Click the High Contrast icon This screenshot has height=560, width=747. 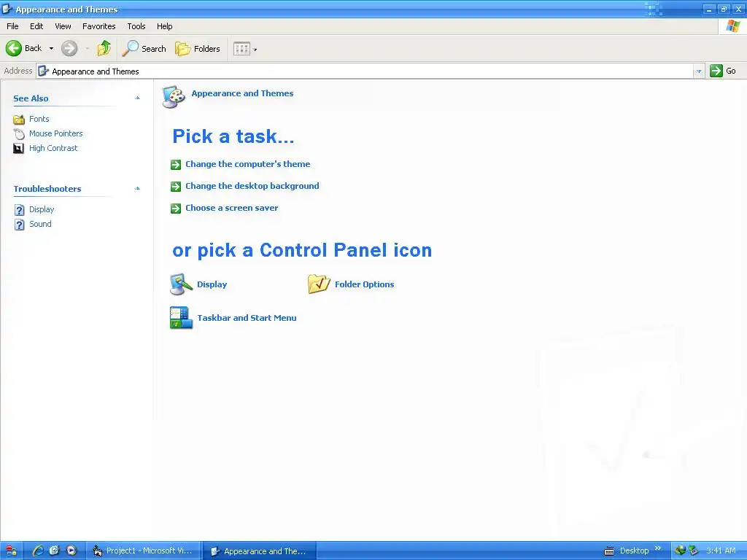18,149
